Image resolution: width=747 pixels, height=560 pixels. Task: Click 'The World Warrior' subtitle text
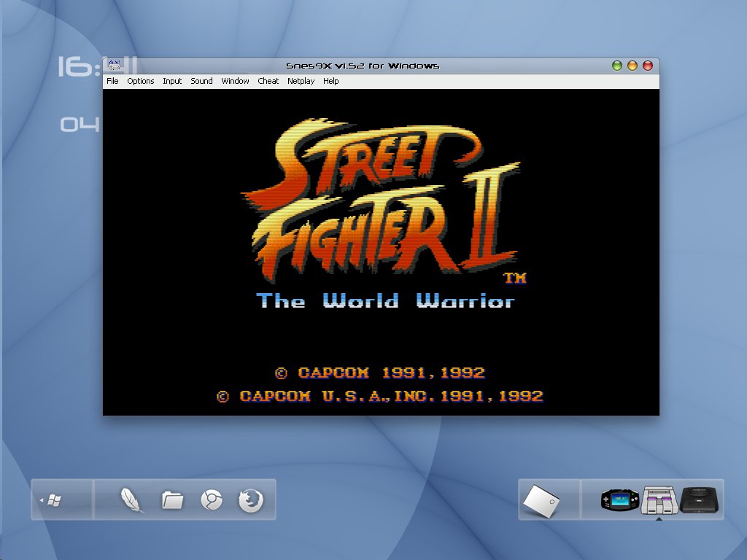(x=385, y=301)
